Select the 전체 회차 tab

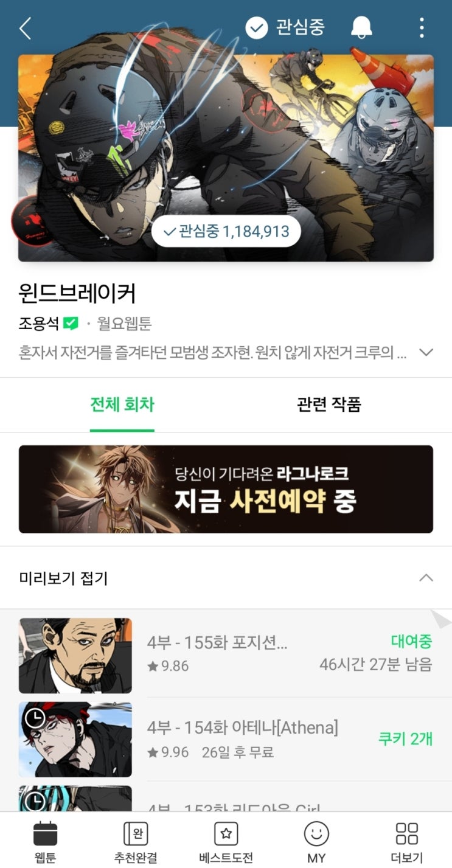(122, 404)
